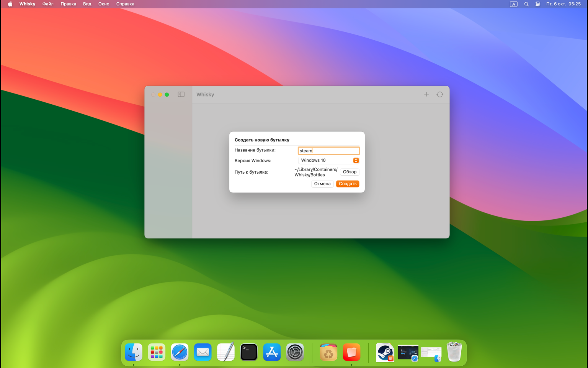Open the Whisky application menu
Screen dimensions: 588x368
point(27,4)
